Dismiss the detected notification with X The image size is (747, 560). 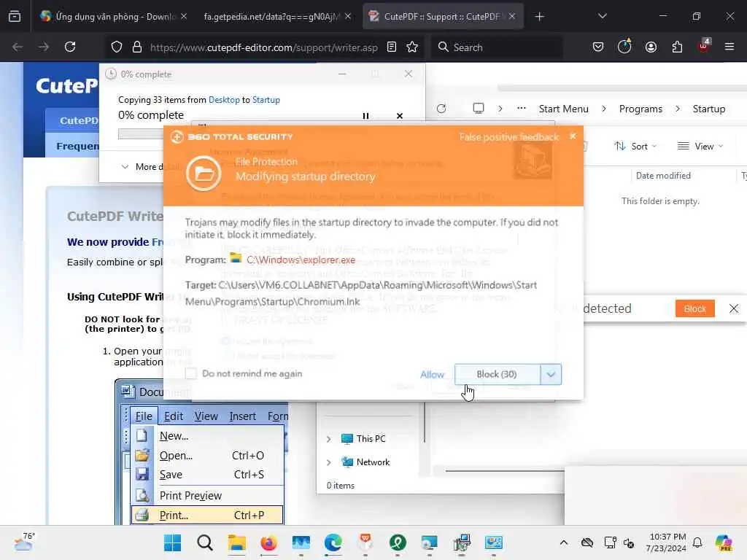click(x=734, y=308)
